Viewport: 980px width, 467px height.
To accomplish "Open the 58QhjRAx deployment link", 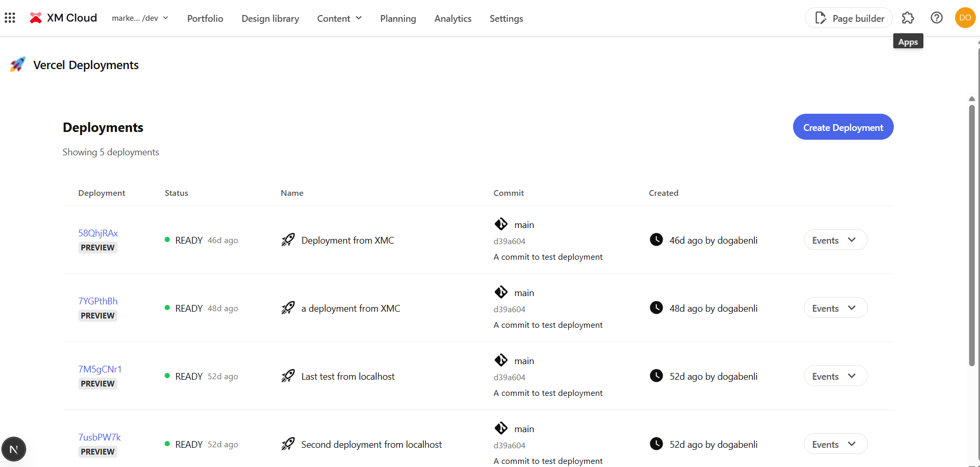I will [x=98, y=233].
